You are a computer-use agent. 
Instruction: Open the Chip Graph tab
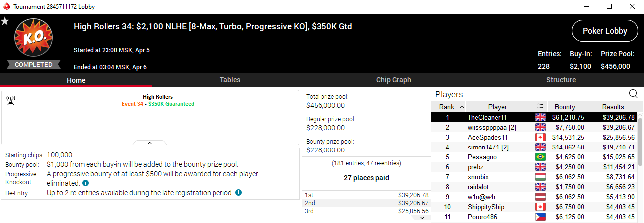coord(393,80)
